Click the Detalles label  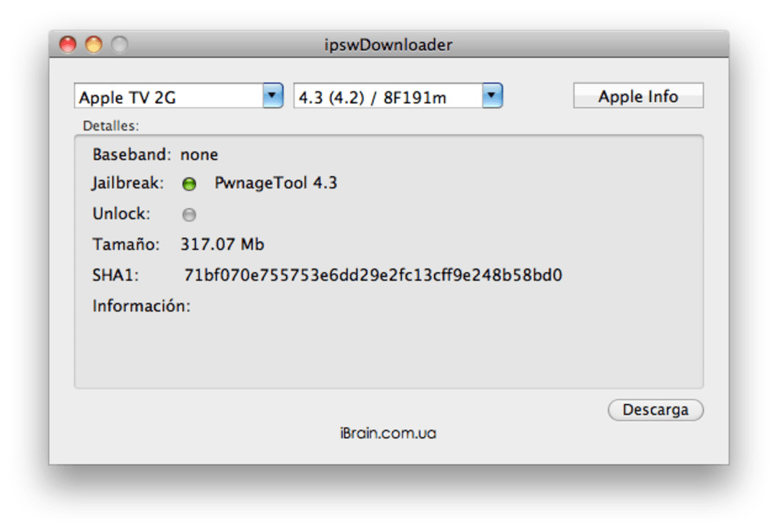pos(111,126)
